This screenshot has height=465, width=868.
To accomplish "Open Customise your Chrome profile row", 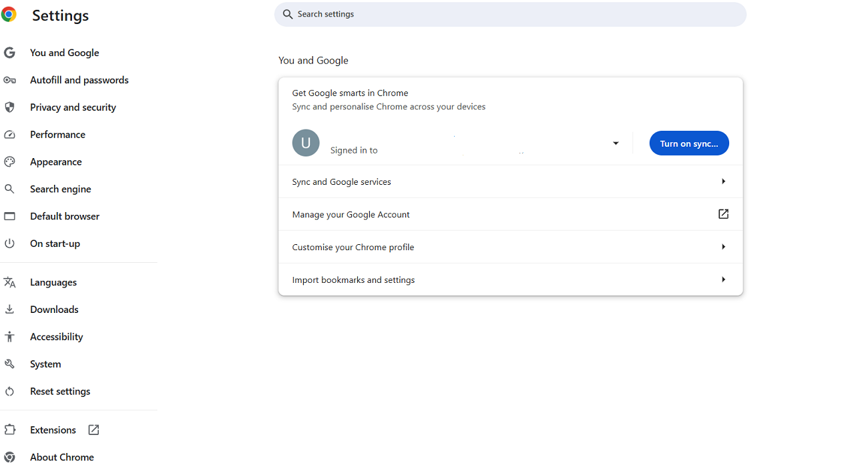I will [x=511, y=247].
